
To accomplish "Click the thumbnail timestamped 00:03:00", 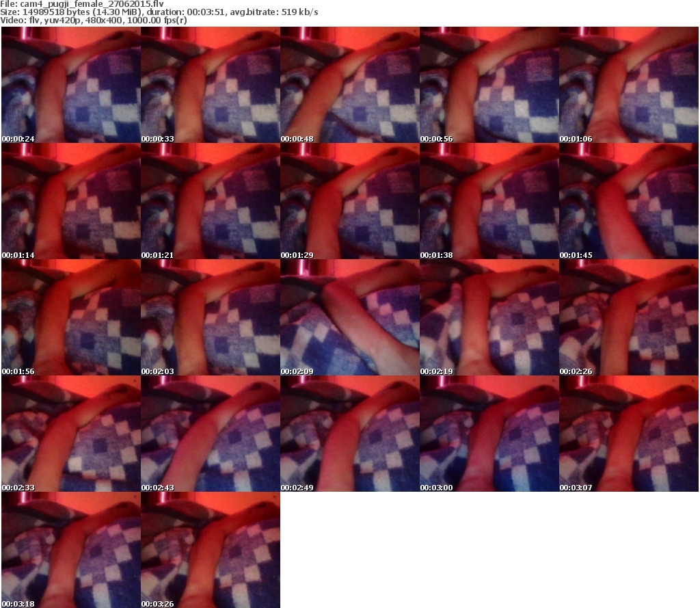I will tap(489, 434).
